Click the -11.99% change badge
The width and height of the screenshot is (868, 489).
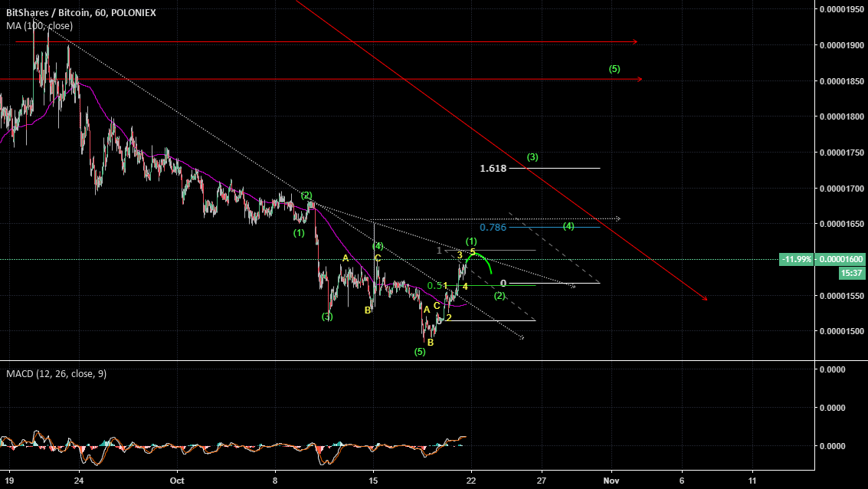pyautogui.click(x=797, y=259)
